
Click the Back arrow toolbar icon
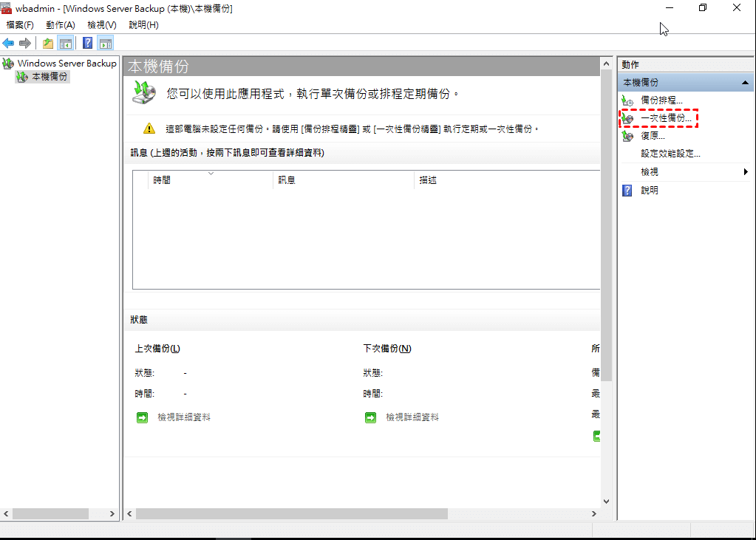(8, 44)
